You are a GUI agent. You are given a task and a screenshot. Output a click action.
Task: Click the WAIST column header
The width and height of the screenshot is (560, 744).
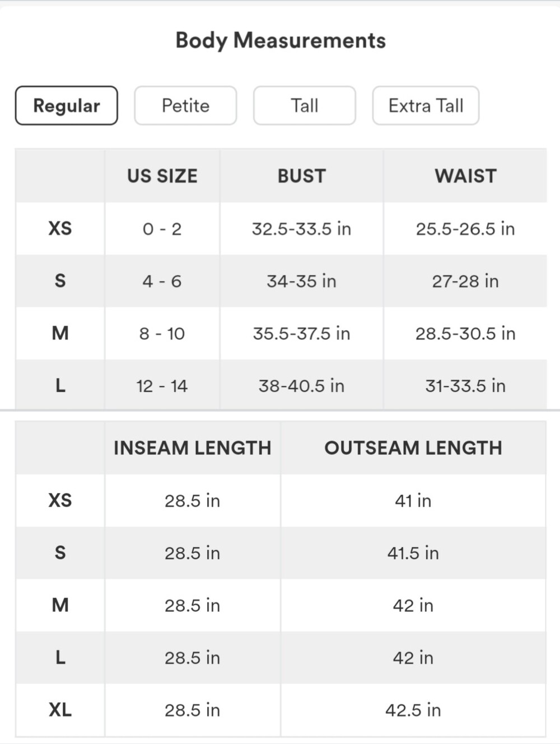click(x=465, y=176)
